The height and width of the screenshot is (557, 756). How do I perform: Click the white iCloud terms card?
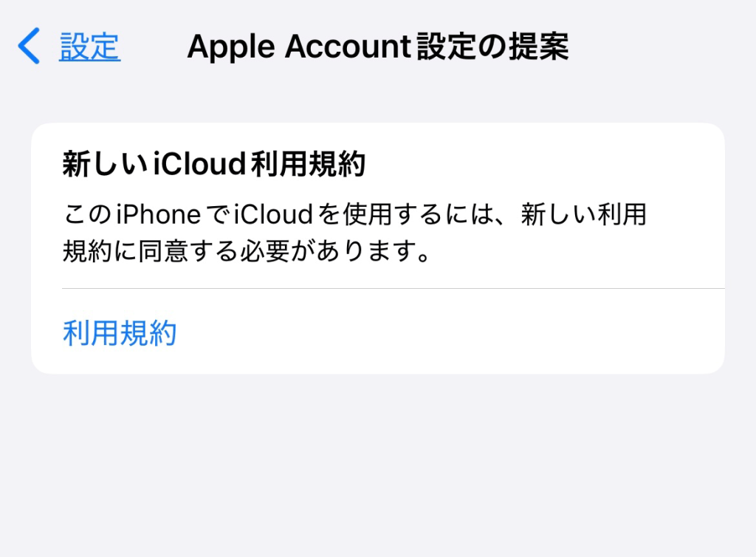pyautogui.click(x=378, y=248)
